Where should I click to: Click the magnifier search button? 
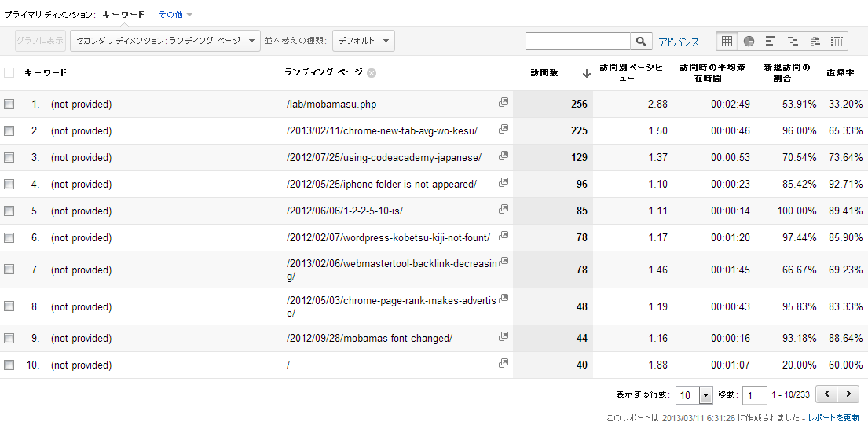pos(642,41)
